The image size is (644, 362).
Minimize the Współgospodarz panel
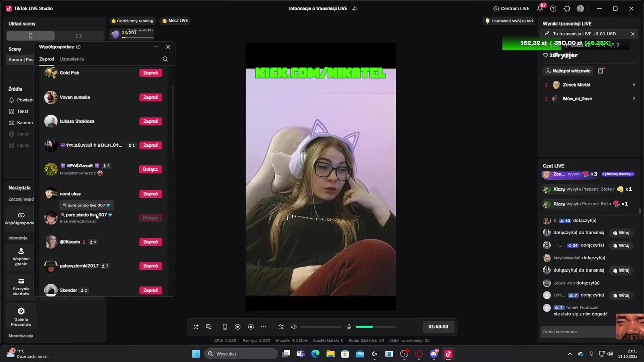[x=156, y=47]
